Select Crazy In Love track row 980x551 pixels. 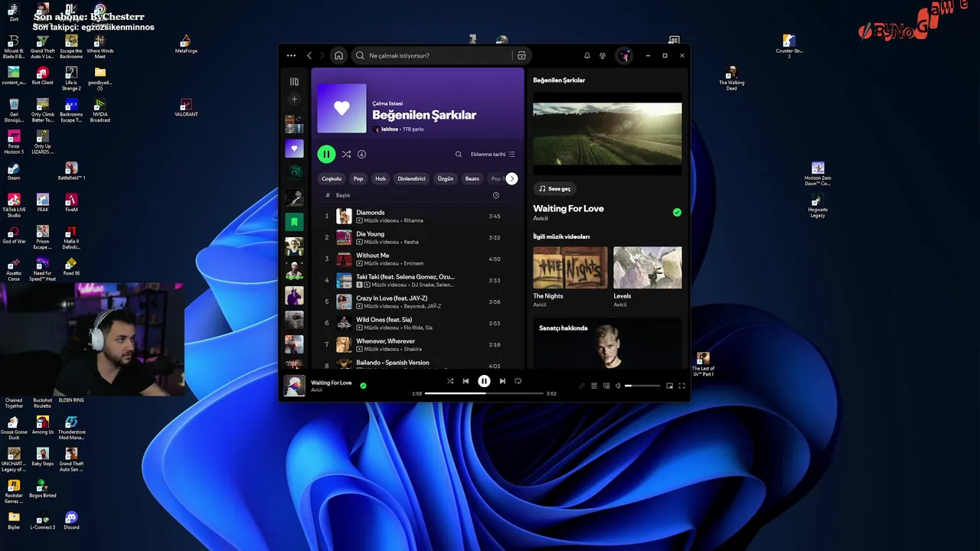(417, 302)
